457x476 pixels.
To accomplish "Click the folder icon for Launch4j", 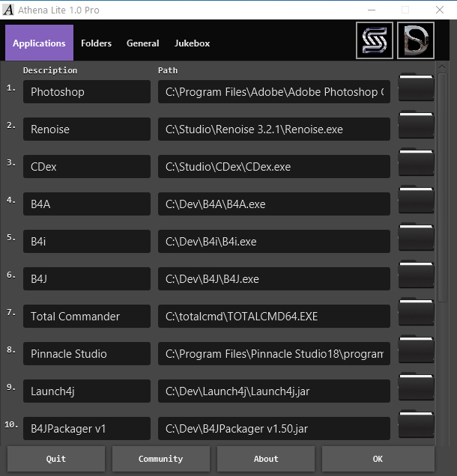I will 416,388.
